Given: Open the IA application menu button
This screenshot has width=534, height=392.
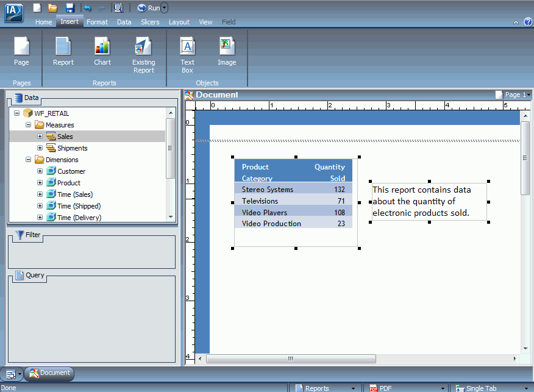Looking at the screenshot, I should pyautogui.click(x=13, y=13).
